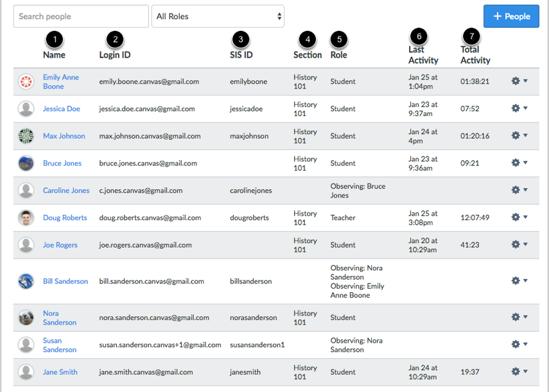Click Doug Roberts's profile photo
This screenshot has height=392, width=549.
26,218
